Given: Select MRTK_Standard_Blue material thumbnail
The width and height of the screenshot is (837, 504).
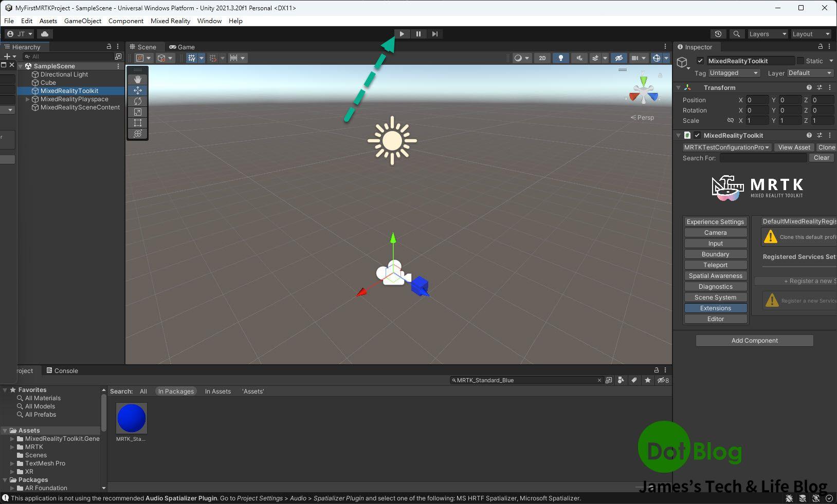Looking at the screenshot, I should click(x=132, y=418).
